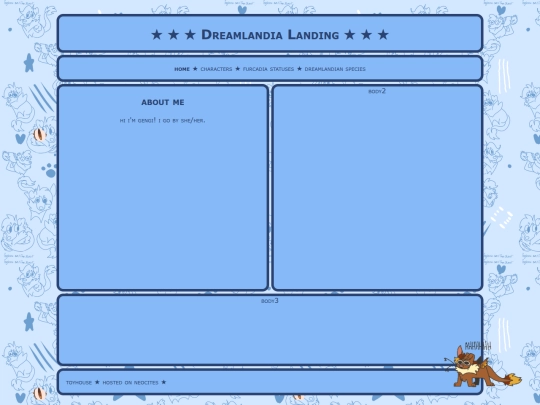Screen dimensions: 540x405
Task: Click the body2 placeholder text
Action: pos(377,91)
